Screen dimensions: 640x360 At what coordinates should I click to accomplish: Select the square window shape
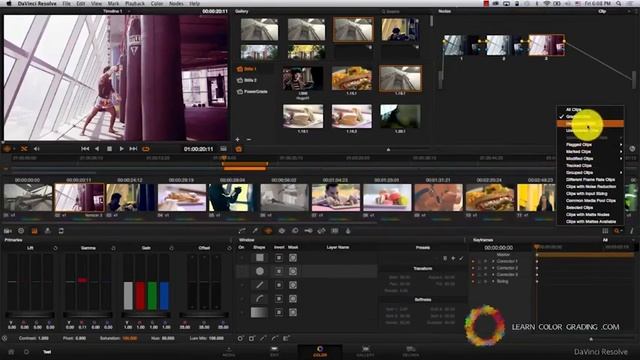pos(260,258)
